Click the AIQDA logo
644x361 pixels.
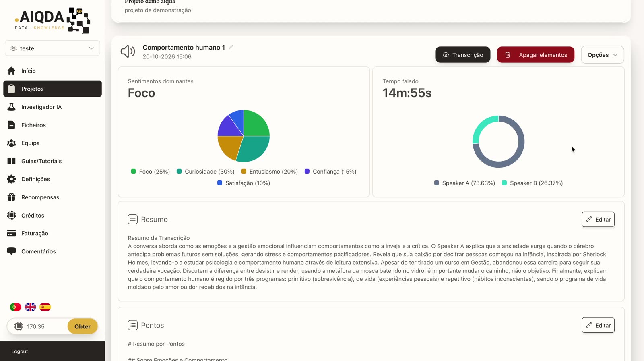52,20
